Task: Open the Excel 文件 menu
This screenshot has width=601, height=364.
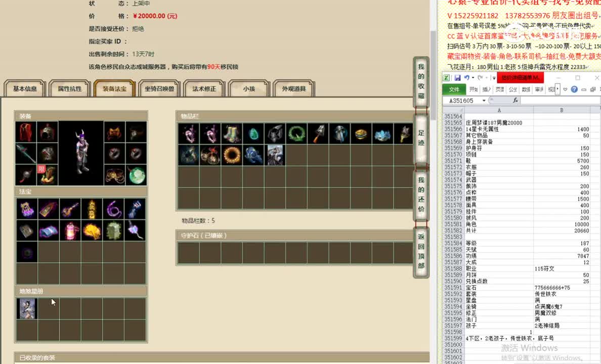Action: pos(456,89)
